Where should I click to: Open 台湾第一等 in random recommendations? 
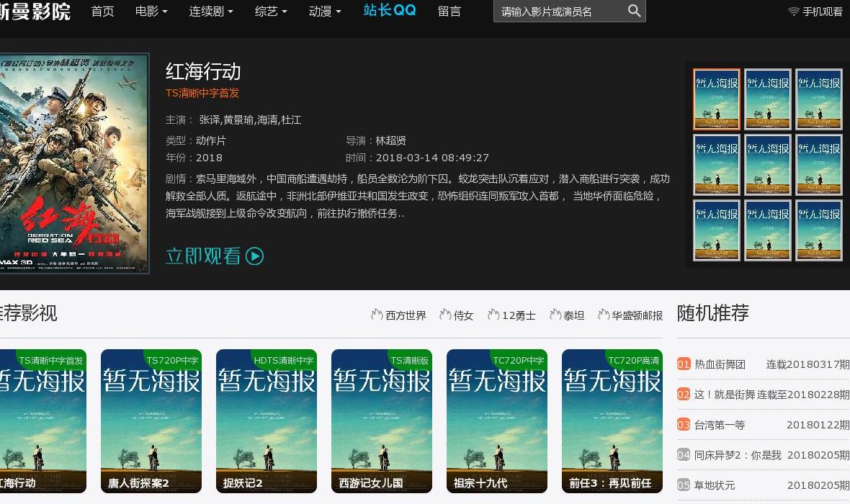click(720, 425)
